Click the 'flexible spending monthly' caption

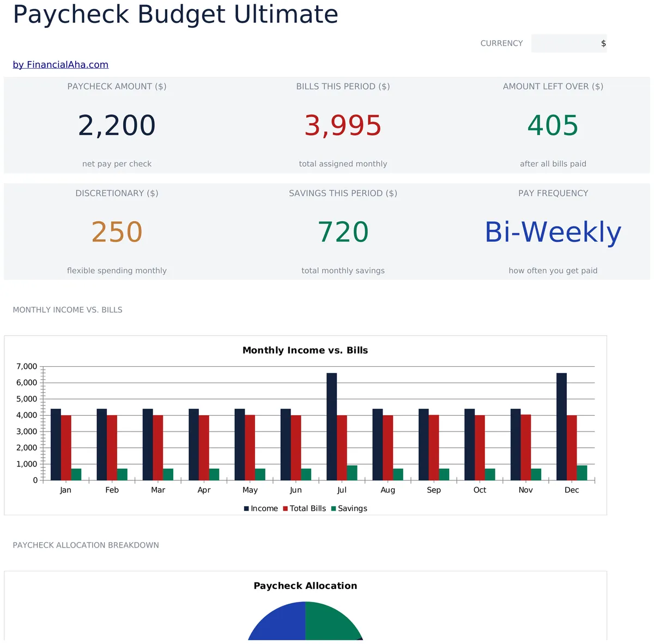click(117, 271)
